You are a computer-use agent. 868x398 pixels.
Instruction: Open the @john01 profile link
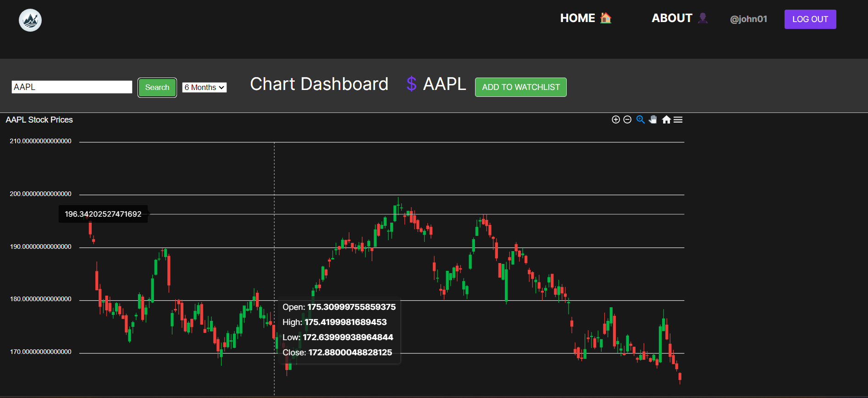pos(748,19)
